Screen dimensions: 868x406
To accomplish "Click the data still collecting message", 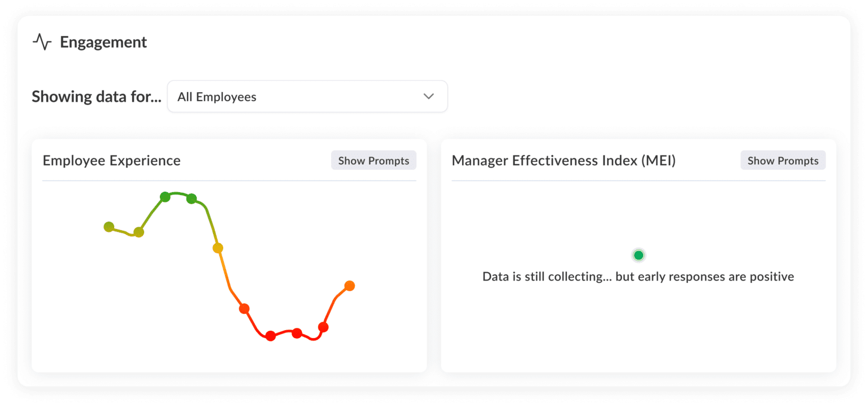I will pyautogui.click(x=638, y=277).
